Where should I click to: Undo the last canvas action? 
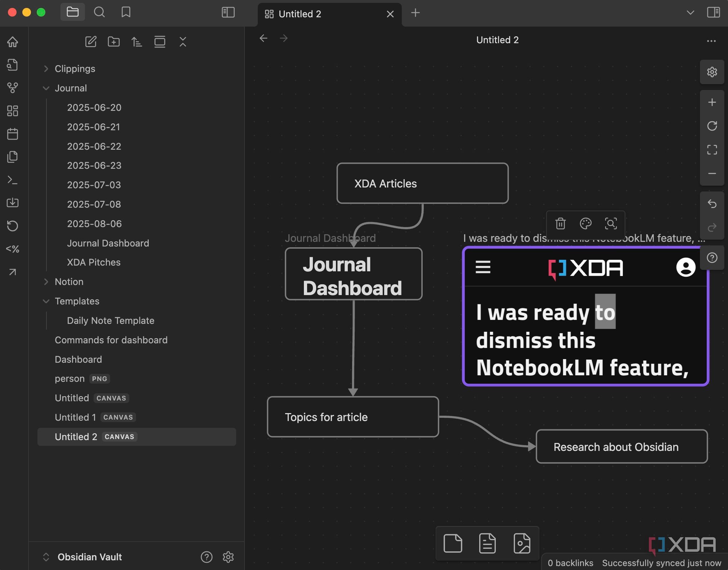click(x=712, y=204)
